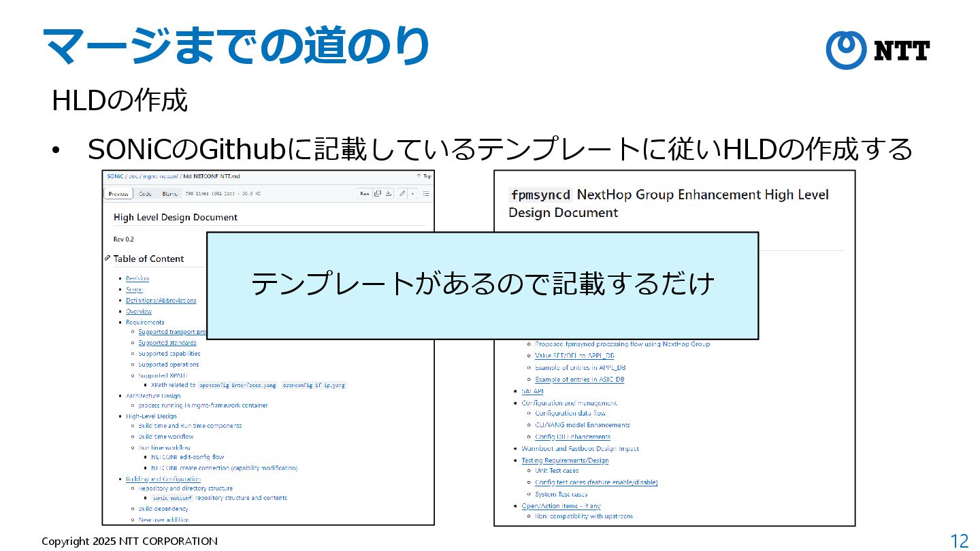The image size is (980, 551).
Task: Click the download raw file icon
Action: [389, 193]
